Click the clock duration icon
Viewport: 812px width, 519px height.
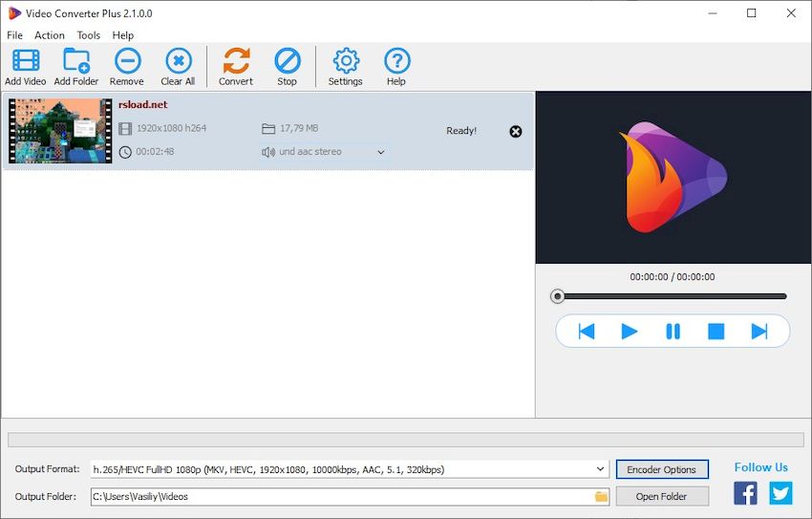(x=125, y=152)
